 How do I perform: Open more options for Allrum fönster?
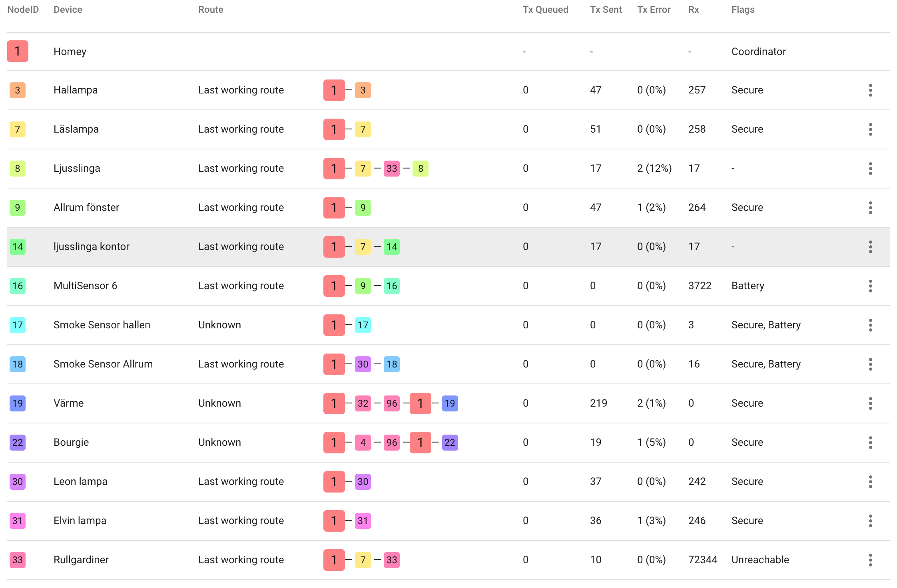pos(870,208)
